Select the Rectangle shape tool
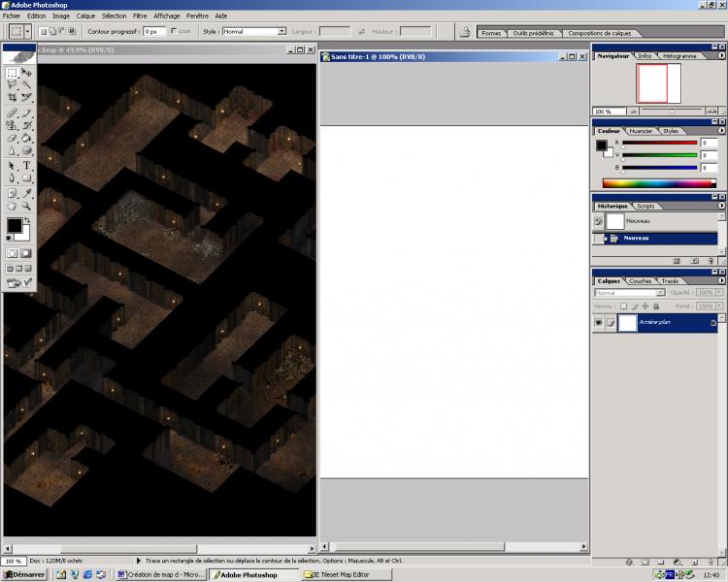 pyautogui.click(x=26, y=178)
